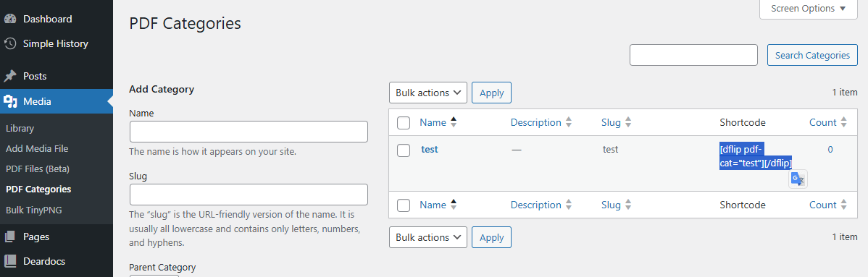Image resolution: width=868 pixels, height=277 pixels.
Task: Sort by Name in table footer
Action: tap(433, 205)
